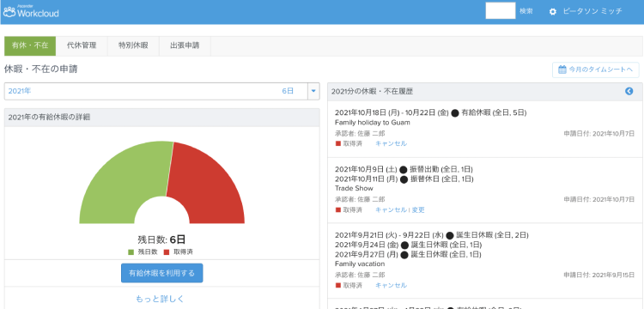This screenshot has width=644, height=309.
Task: Cancel the Family holiday to Guam request
Action: tap(391, 143)
